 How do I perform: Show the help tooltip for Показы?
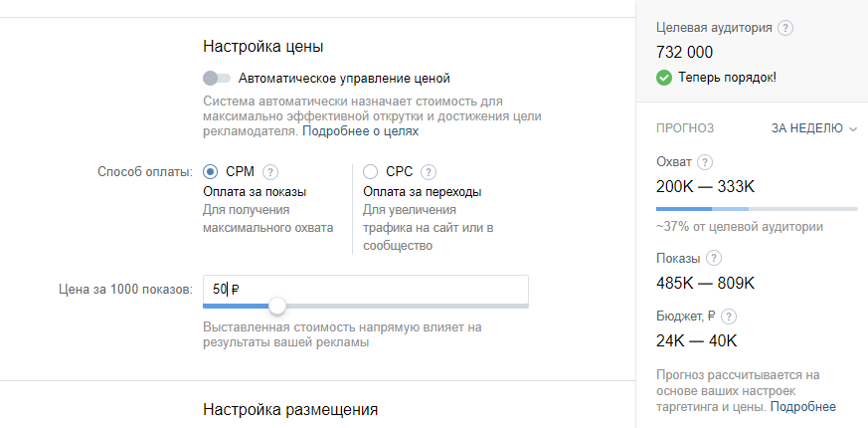[714, 259]
